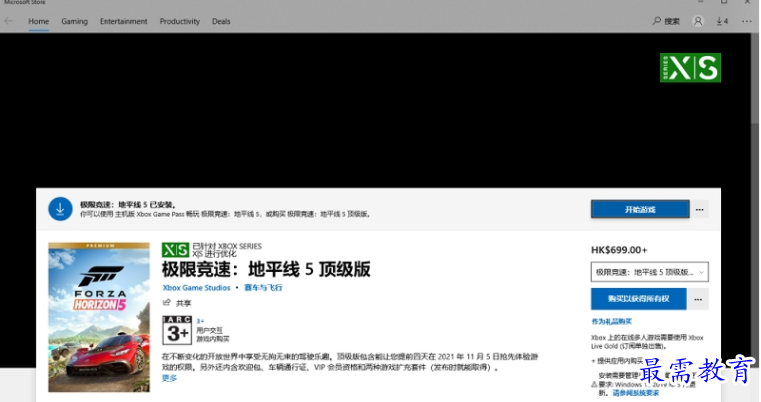Click Forza Horizon 5 cover art thumbnail
This screenshot has width=761, height=402.
[x=99, y=317]
